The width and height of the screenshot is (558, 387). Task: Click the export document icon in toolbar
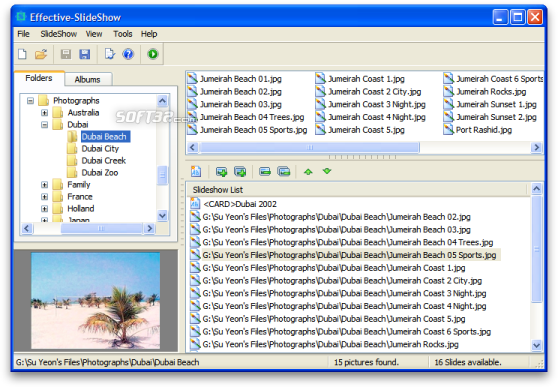(x=110, y=54)
